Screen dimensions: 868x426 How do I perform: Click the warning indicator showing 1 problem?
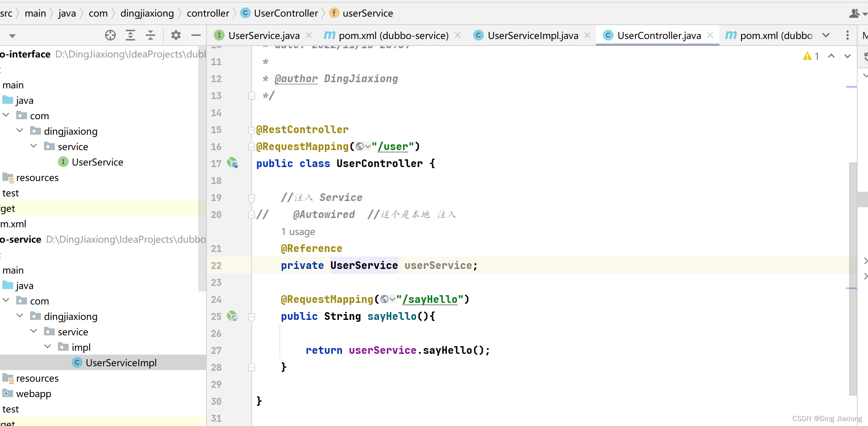(811, 56)
